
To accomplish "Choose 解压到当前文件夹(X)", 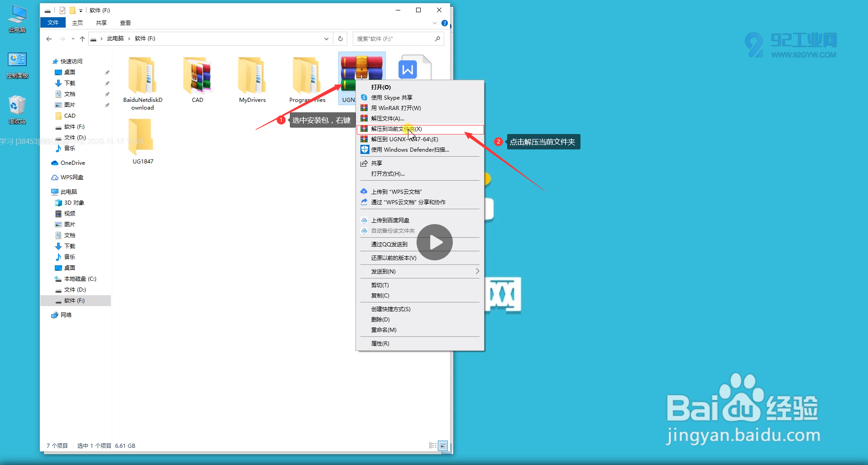I will [x=420, y=129].
